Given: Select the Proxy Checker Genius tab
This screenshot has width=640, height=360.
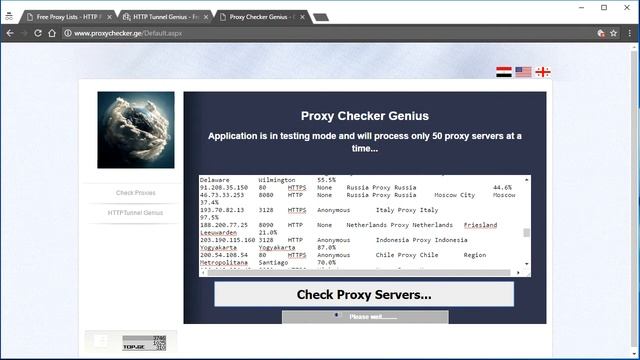Looking at the screenshot, I should 262,17.
